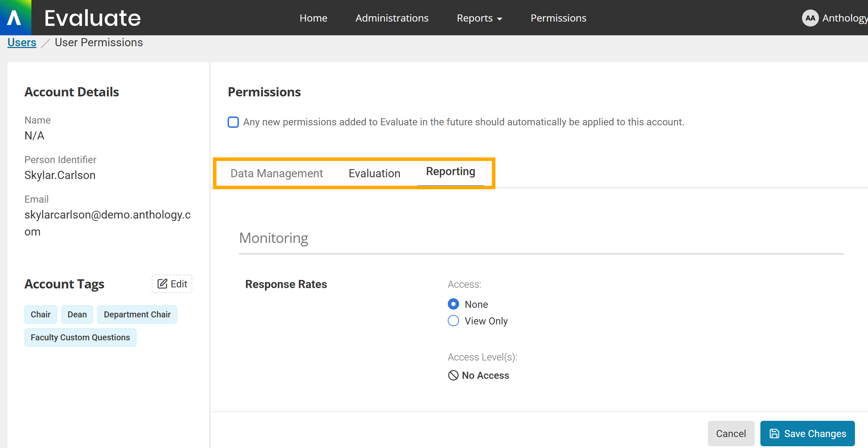868x448 pixels.
Task: Click the Edit pencil icon next to Account Tags
Action: (x=172, y=283)
